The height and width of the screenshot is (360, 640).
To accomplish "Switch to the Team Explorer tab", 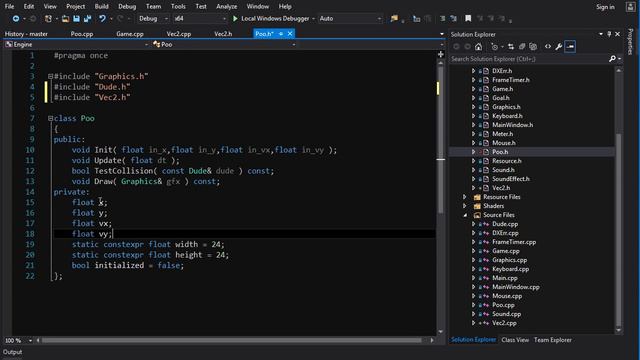I will coord(553,340).
